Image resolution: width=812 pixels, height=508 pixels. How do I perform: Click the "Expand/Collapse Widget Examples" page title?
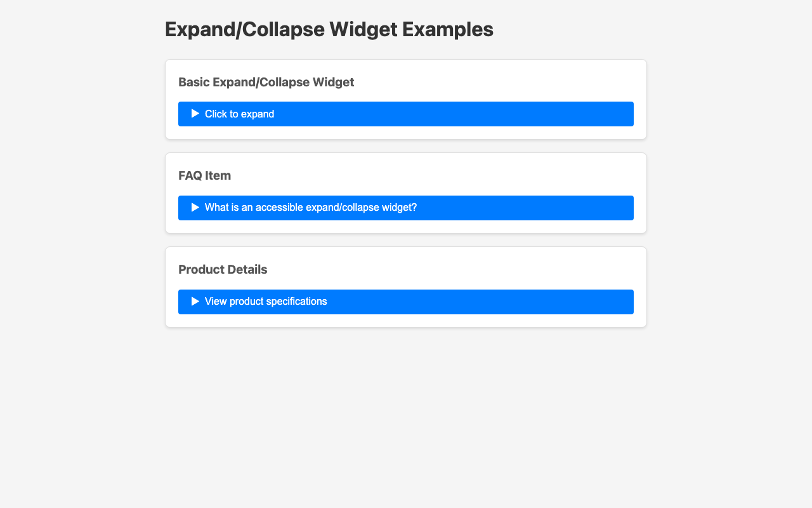[329, 29]
